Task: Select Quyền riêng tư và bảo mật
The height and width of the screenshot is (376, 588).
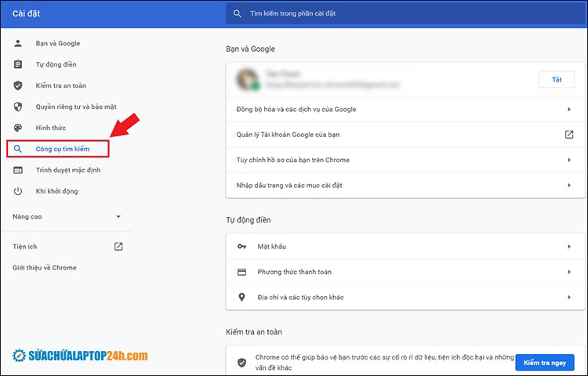Action: (x=76, y=107)
